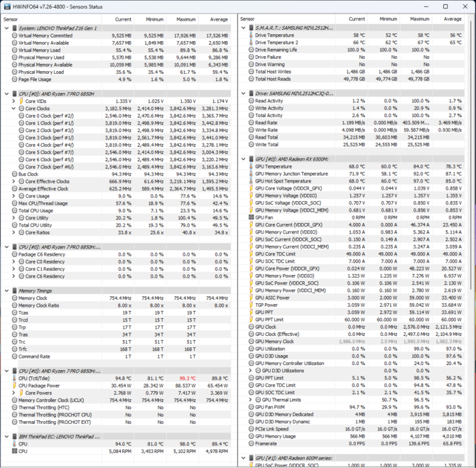This screenshot has width=476, height=468.
Task: Collapse the CPU AMD Ryzen 7 PRO 6850H clocks group
Action: 6,94
